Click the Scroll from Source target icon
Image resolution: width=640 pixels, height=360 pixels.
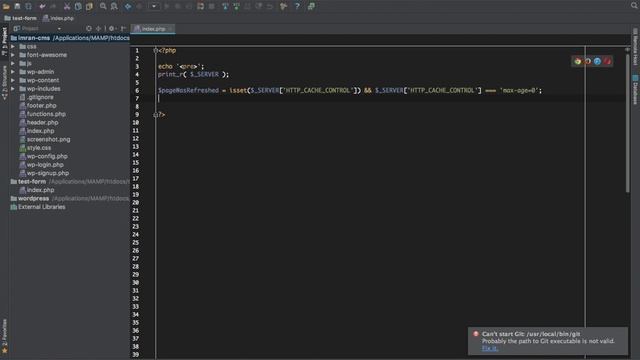(89, 29)
